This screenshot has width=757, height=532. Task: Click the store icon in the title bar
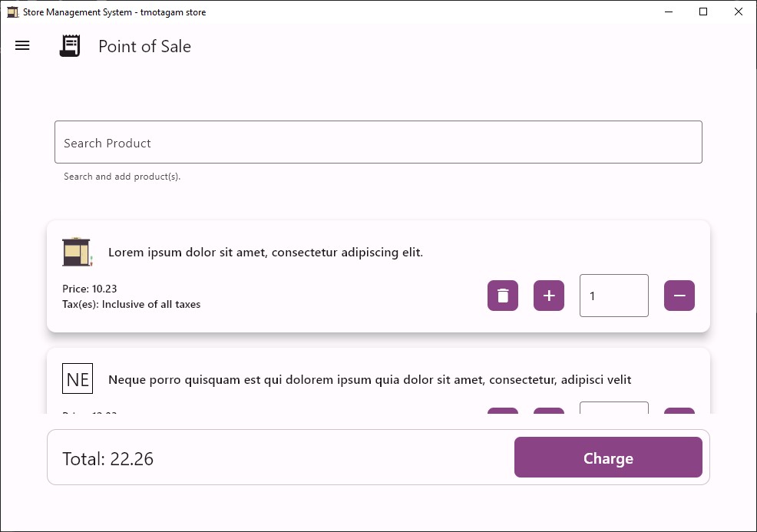(12, 12)
